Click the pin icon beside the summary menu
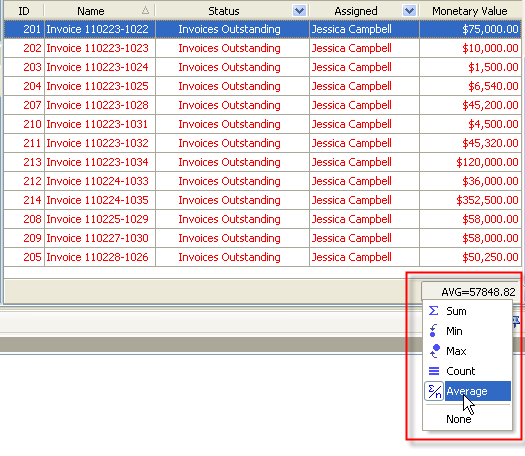Image resolution: width=525 pixels, height=456 pixels. coord(516,322)
